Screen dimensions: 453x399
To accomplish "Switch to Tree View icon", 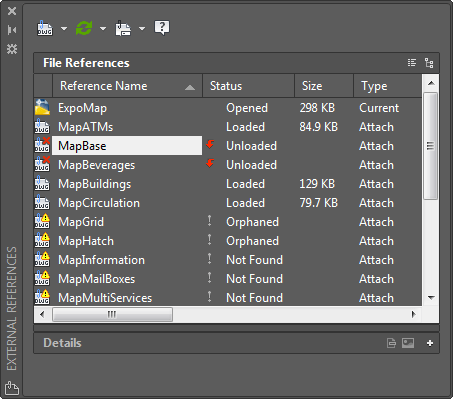I will [429, 63].
